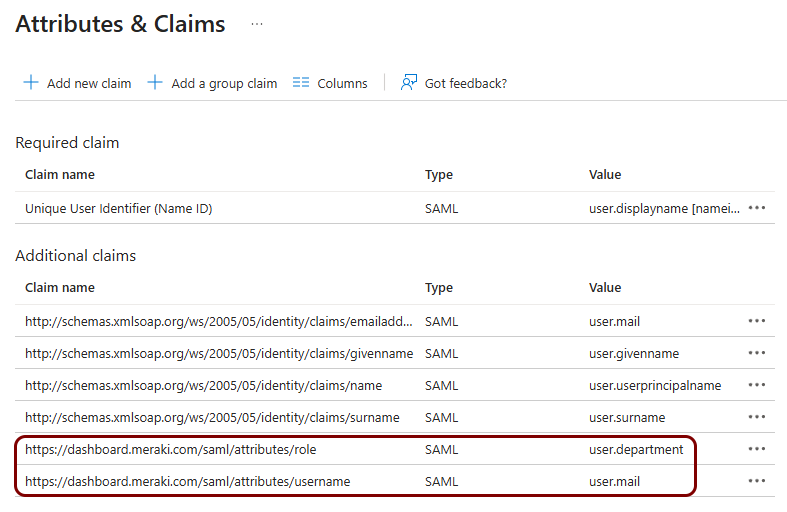The width and height of the screenshot is (787, 512).
Task: Click Value header under Required claim
Action: [605, 175]
